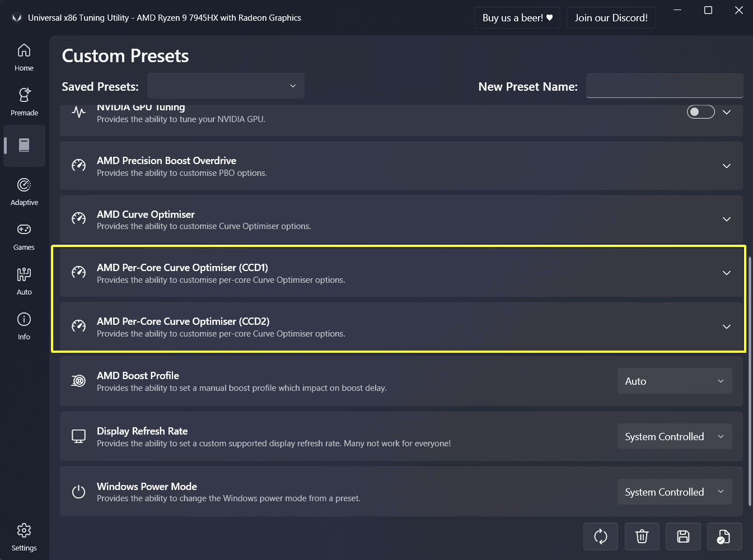This screenshot has width=753, height=560.
Task: Expand AMD Per-Core Curve Optimiser (CCD1)
Action: click(x=726, y=273)
